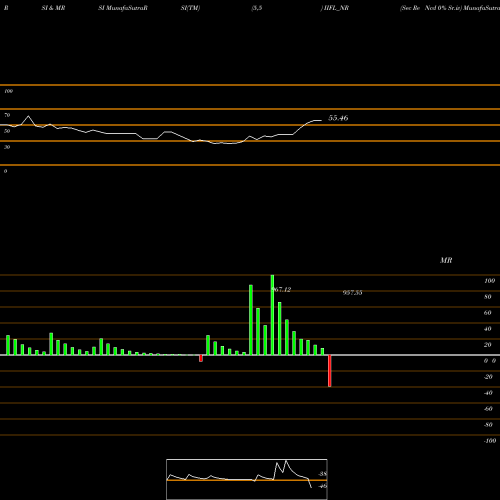Click the long red MR bar
This screenshot has width=500, height=500.
[x=330, y=371]
